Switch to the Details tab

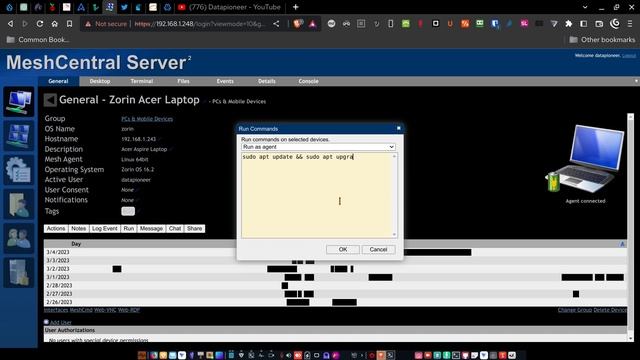pos(267,81)
